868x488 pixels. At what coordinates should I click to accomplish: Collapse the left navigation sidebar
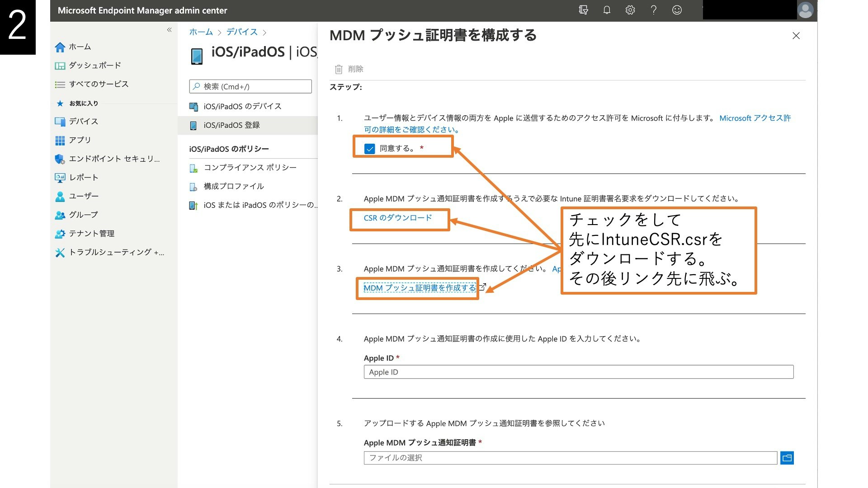[170, 30]
